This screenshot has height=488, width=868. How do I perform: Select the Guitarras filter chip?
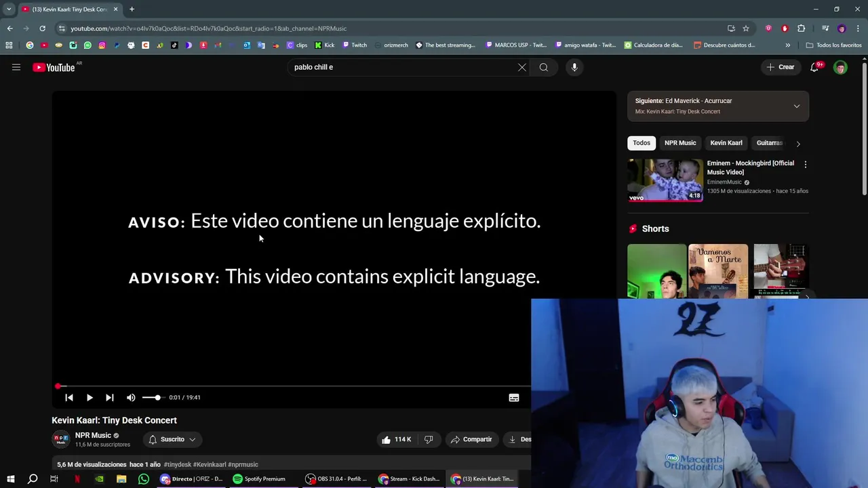[x=769, y=143]
